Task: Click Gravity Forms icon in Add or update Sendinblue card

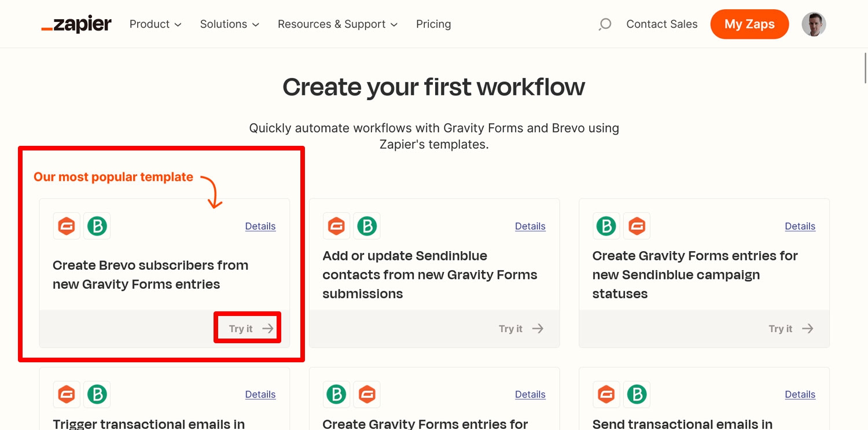Action: tap(336, 226)
